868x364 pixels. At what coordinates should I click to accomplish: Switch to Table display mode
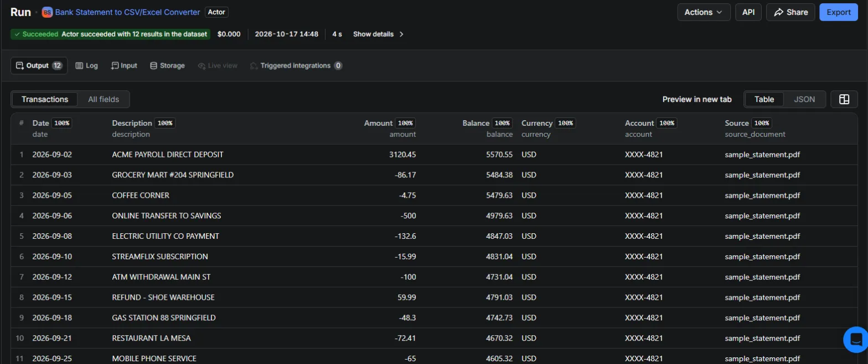click(764, 99)
